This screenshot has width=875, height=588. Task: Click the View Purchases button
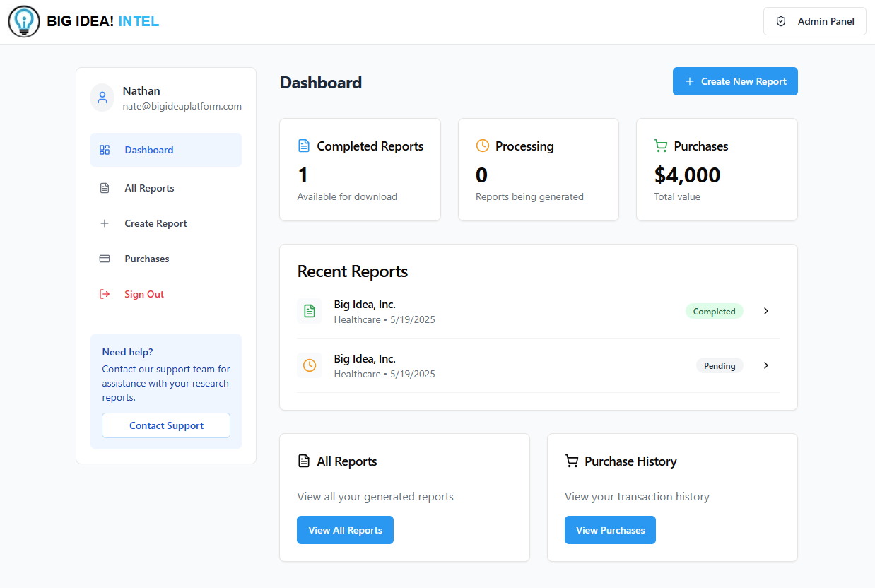tap(610, 530)
